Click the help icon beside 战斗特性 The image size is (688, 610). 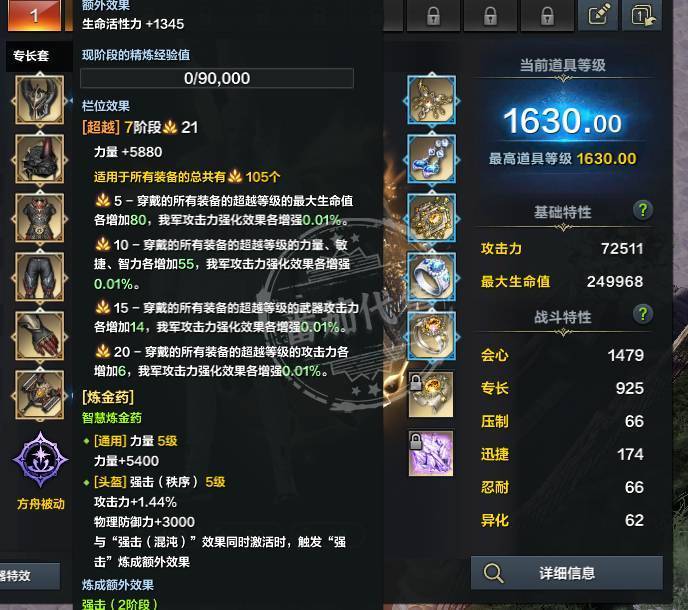[x=643, y=314]
